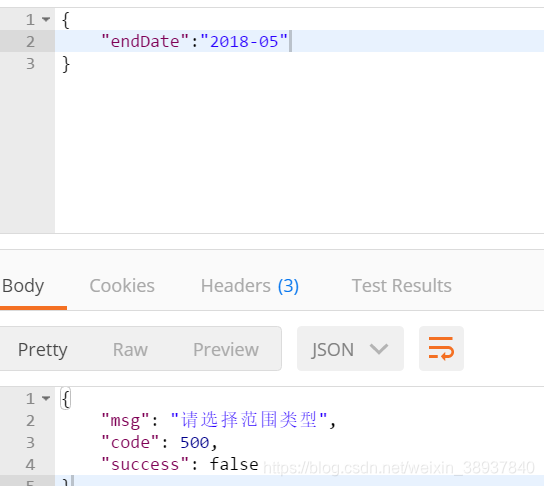Click the blog.csdn.net watermark link
544x486 pixels.
[399, 468]
